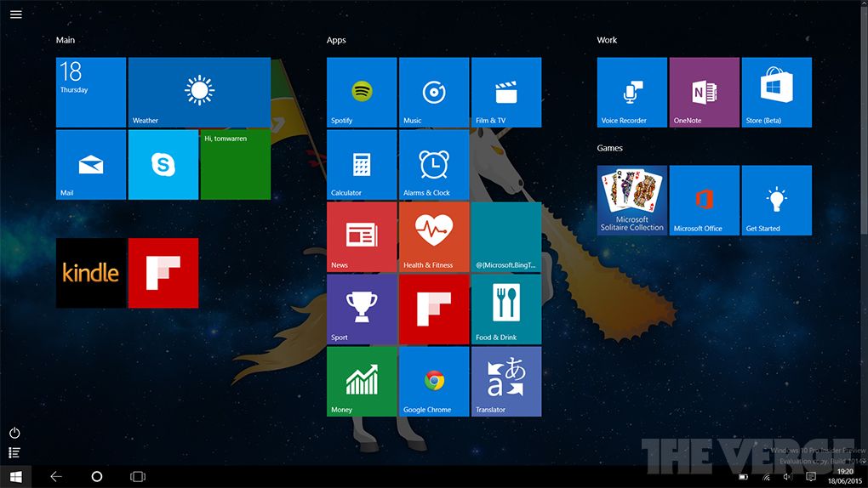Click the volume speaker tray icon
Image resolution: width=868 pixels, height=488 pixels.
point(788,477)
